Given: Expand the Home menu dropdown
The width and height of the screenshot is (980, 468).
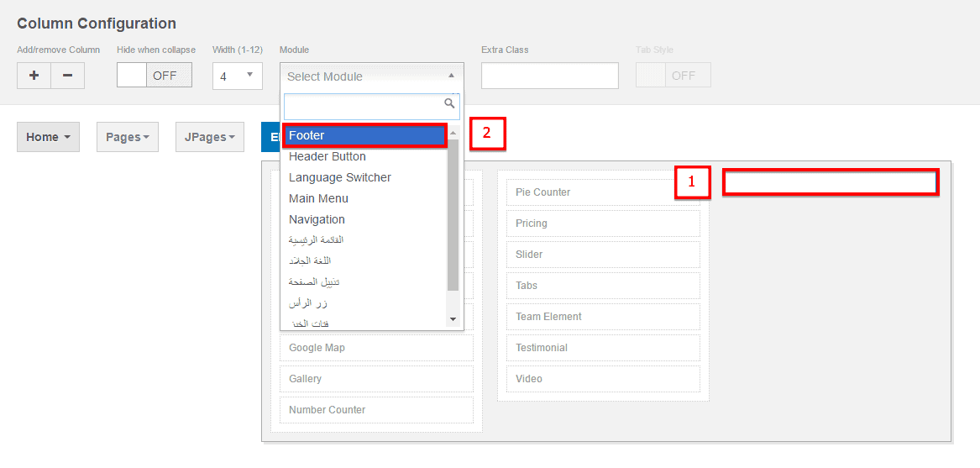Looking at the screenshot, I should [48, 137].
